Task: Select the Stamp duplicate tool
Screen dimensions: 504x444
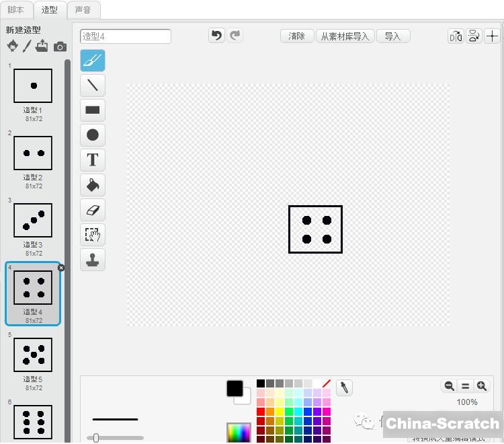Action: point(93,259)
